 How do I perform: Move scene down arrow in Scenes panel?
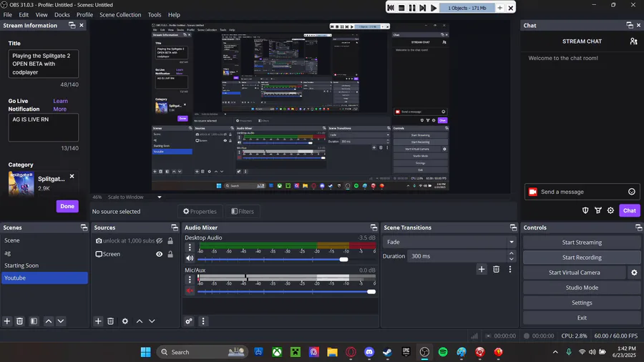61,321
